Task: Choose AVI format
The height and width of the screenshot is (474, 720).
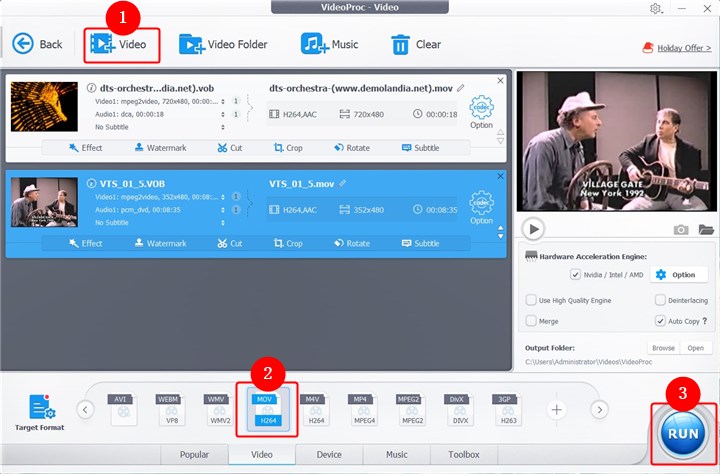Action: 122,409
